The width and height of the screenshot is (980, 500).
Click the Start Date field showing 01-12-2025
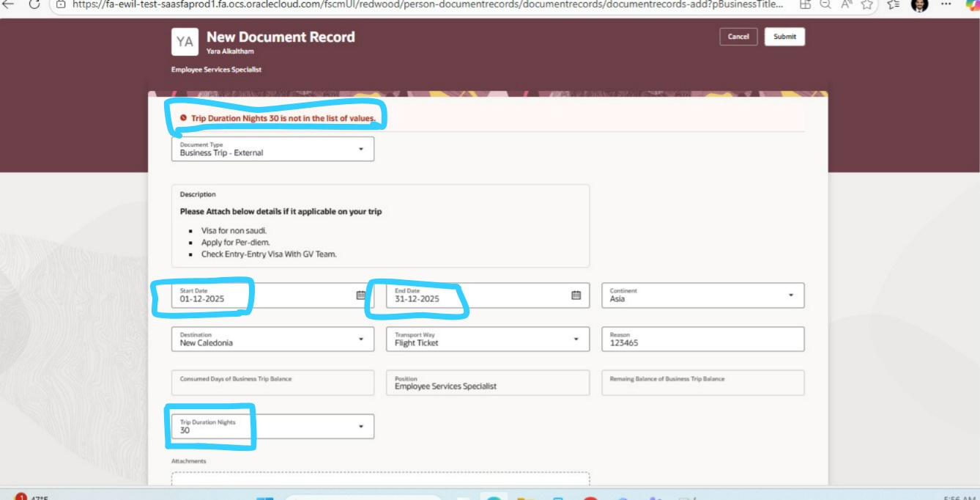click(x=272, y=295)
